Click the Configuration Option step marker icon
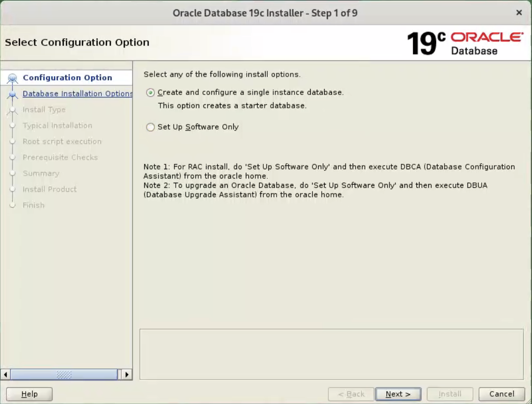Viewport: 532px width, 404px height. [12, 78]
